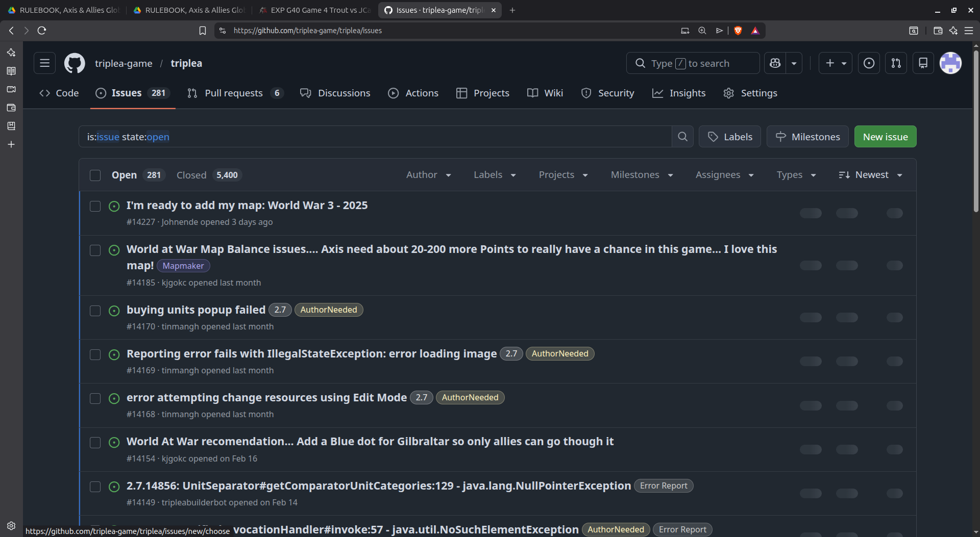Click inside the issues search filter field

pyautogui.click(x=357, y=136)
